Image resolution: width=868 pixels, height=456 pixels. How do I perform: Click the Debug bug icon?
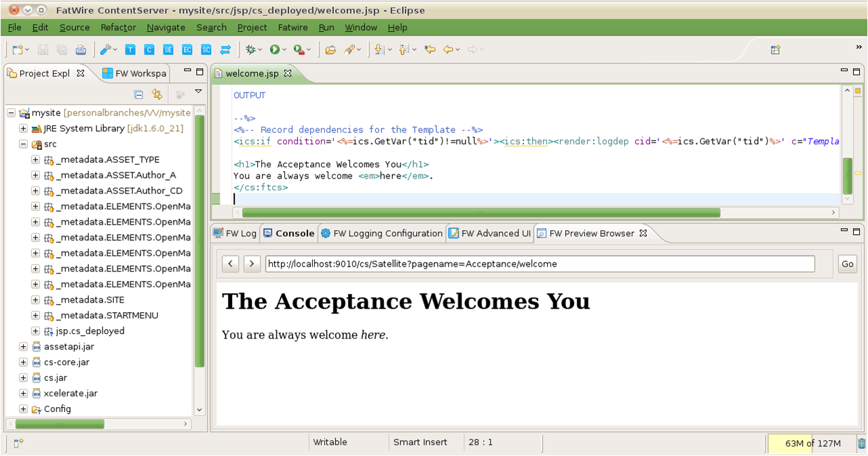(x=250, y=50)
